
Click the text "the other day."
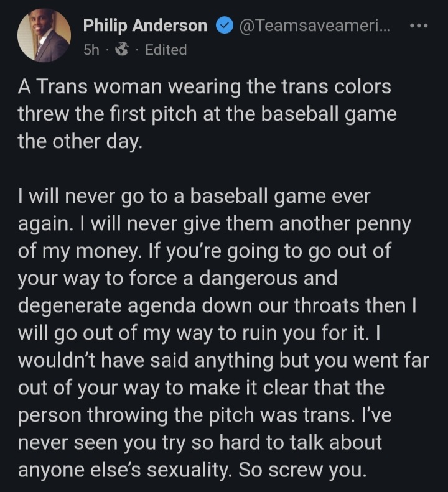pyautogui.click(x=80, y=142)
